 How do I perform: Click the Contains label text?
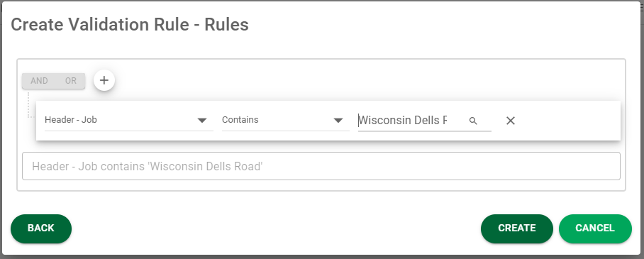240,120
